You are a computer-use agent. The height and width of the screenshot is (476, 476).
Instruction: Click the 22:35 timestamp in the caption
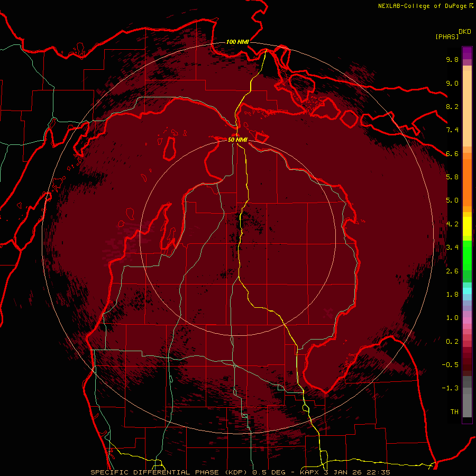point(378,472)
